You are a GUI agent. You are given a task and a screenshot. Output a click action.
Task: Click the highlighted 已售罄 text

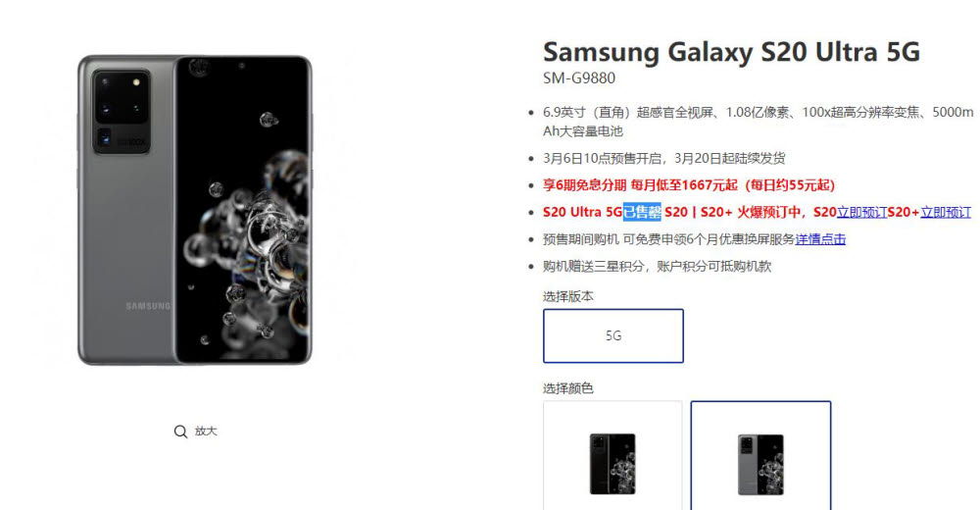tap(642, 212)
